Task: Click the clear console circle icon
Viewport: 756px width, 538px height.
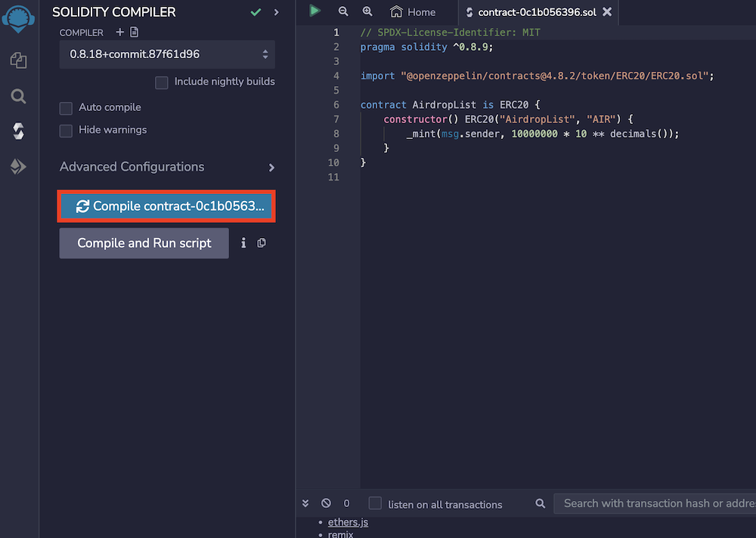Action: 326,503
